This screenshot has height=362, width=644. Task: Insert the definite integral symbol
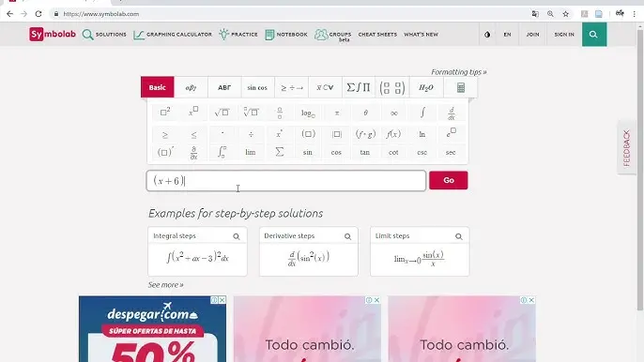pyautogui.click(x=222, y=152)
